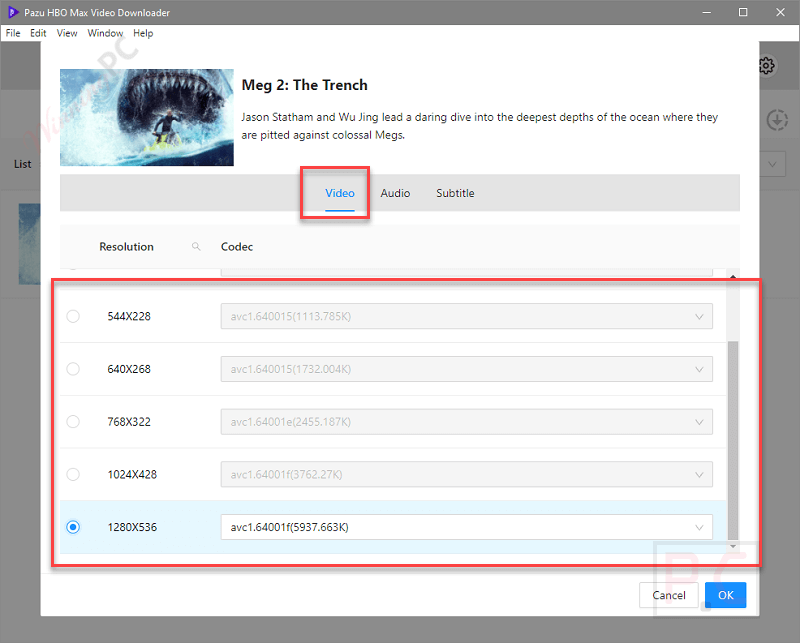Viewport: 800px width, 643px height.
Task: Click the Cancel button
Action: point(668,595)
